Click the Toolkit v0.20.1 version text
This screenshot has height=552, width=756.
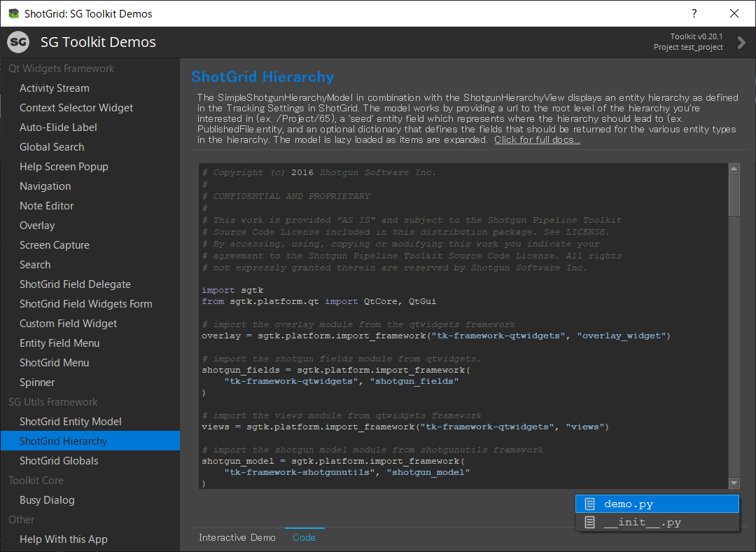pos(696,36)
